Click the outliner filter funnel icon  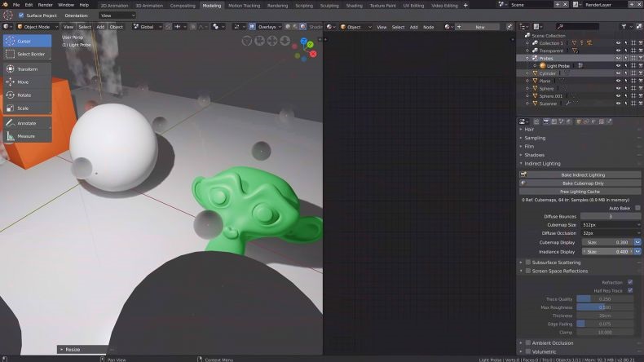624,26
